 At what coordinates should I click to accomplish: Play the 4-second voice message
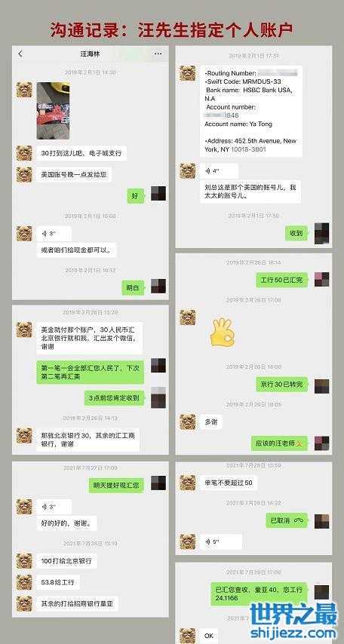point(220,171)
